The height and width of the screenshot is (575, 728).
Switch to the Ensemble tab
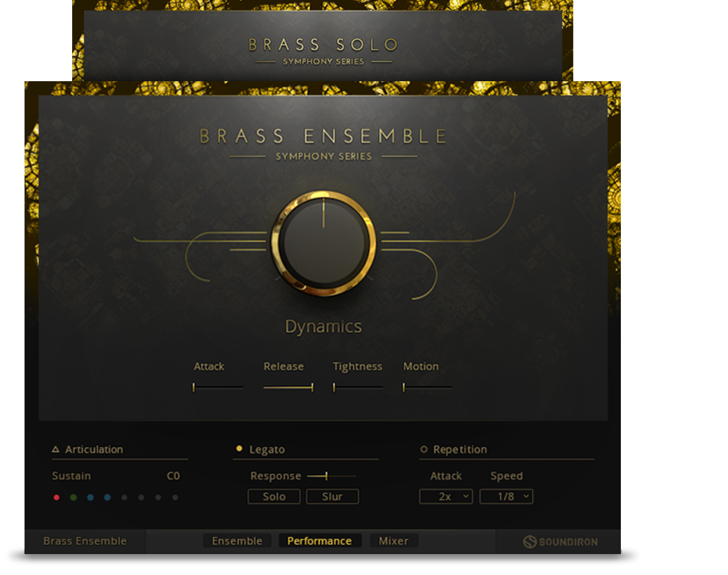pyautogui.click(x=237, y=541)
